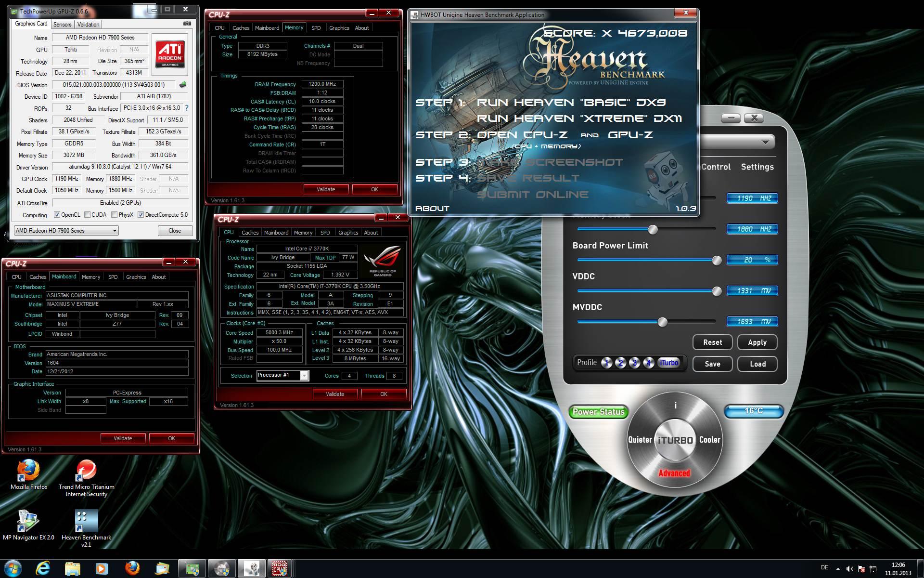The width and height of the screenshot is (924, 578).
Task: Switch to Validation tab in GPU-Z
Action: [88, 24]
